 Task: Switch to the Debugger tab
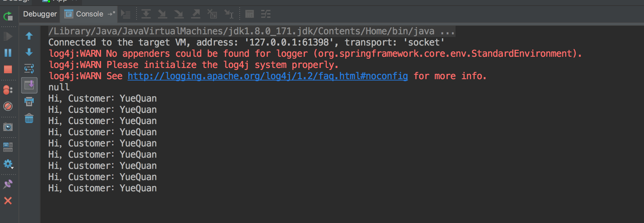click(40, 14)
